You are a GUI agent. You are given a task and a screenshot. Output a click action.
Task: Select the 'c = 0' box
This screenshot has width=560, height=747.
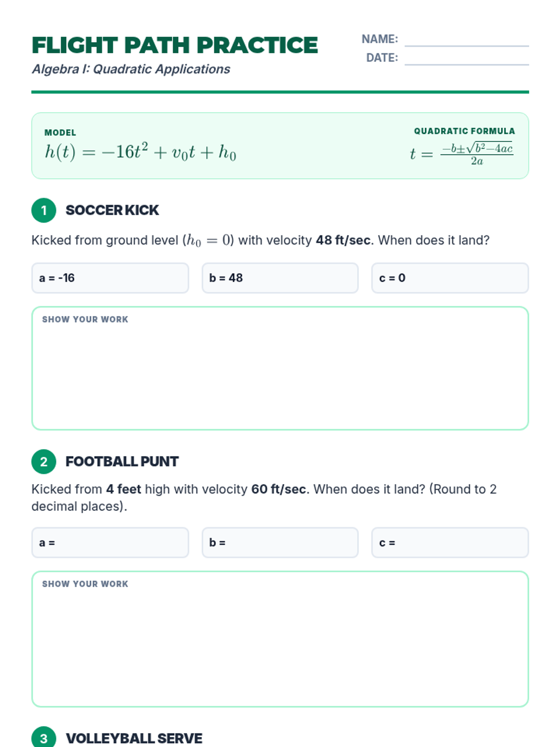[450, 278]
